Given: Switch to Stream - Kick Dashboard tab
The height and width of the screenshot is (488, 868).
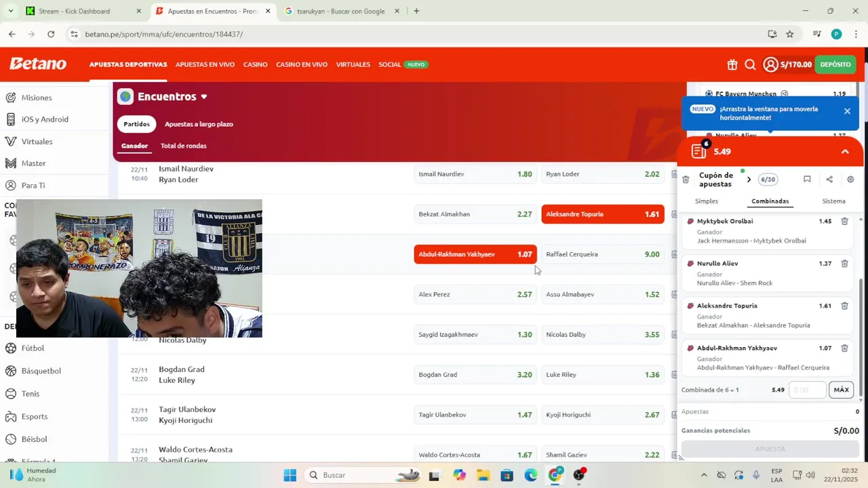Looking at the screenshot, I should [x=81, y=11].
